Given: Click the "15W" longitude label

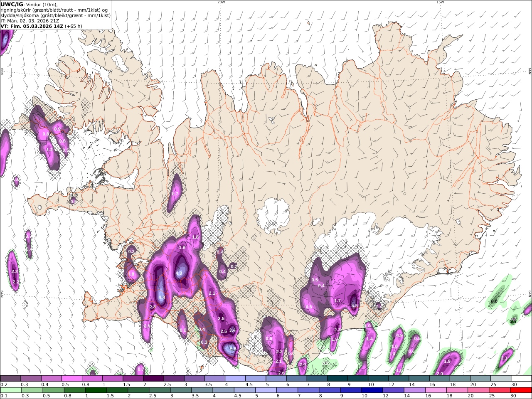Looking at the screenshot, I should [440, 2].
